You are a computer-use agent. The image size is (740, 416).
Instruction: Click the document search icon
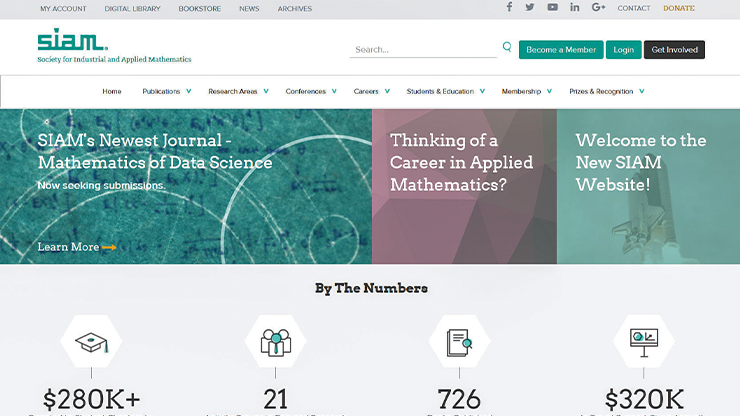pos(459,342)
